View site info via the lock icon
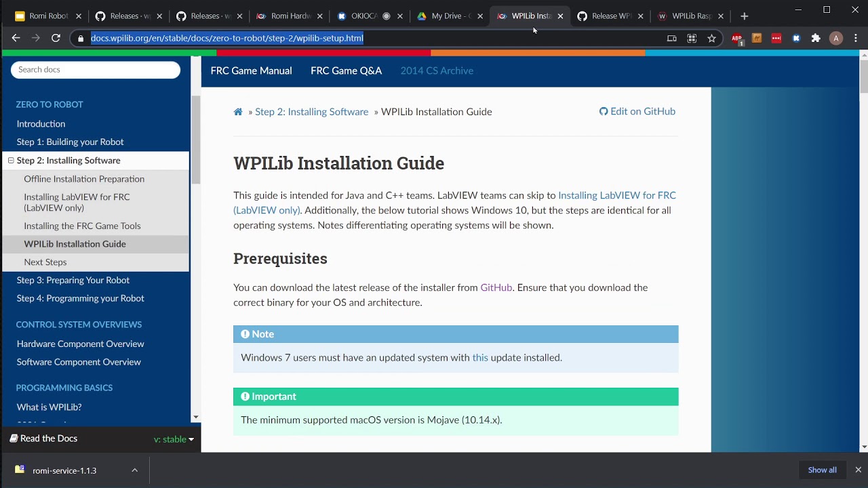Viewport: 868px width, 488px height. pos(81,38)
